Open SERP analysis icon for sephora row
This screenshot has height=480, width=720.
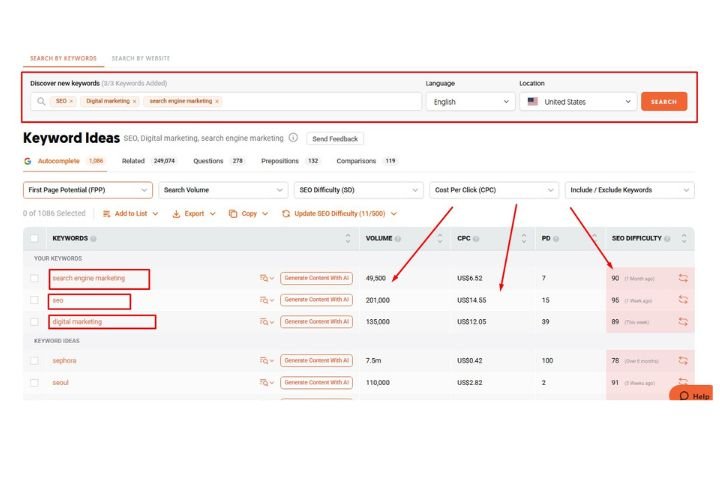point(266,361)
